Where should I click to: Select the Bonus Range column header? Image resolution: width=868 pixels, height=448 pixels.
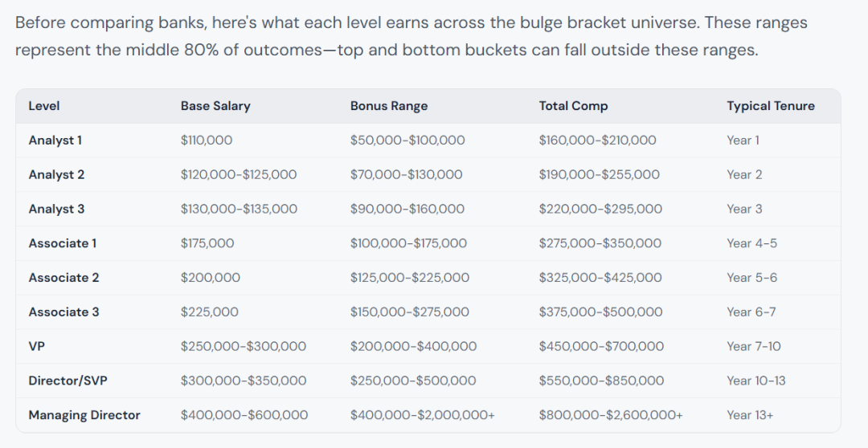point(389,106)
